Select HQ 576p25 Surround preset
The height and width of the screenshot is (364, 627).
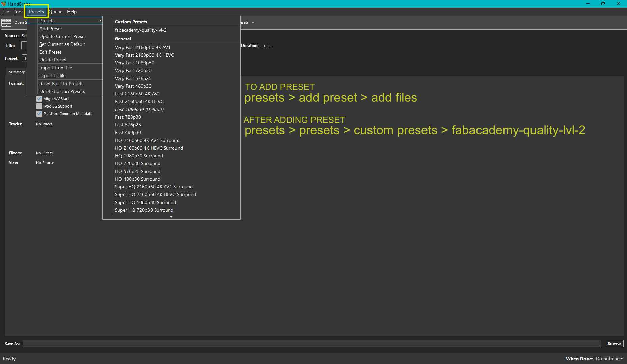coord(176,171)
